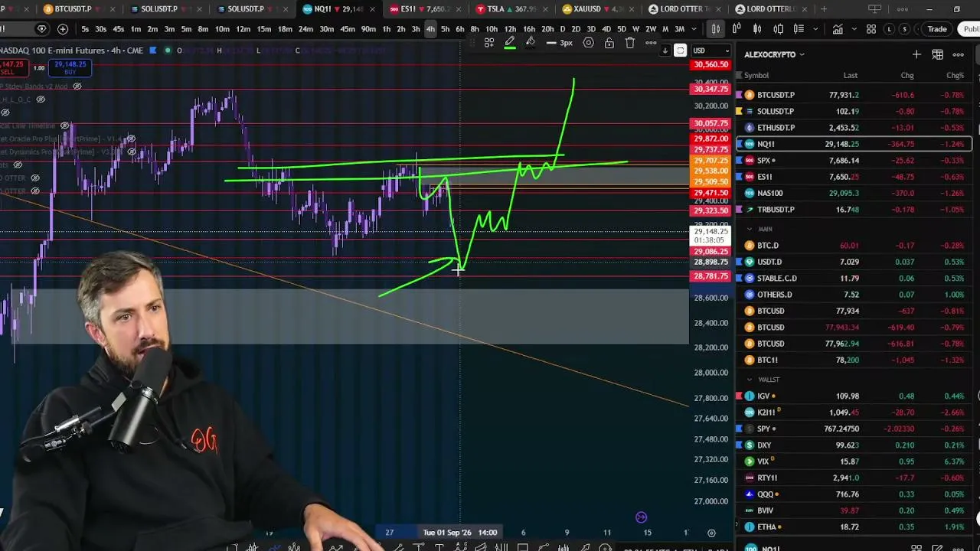This screenshot has width=980, height=551.
Task: Collapse the MAIN watchlist section
Action: coord(750,229)
